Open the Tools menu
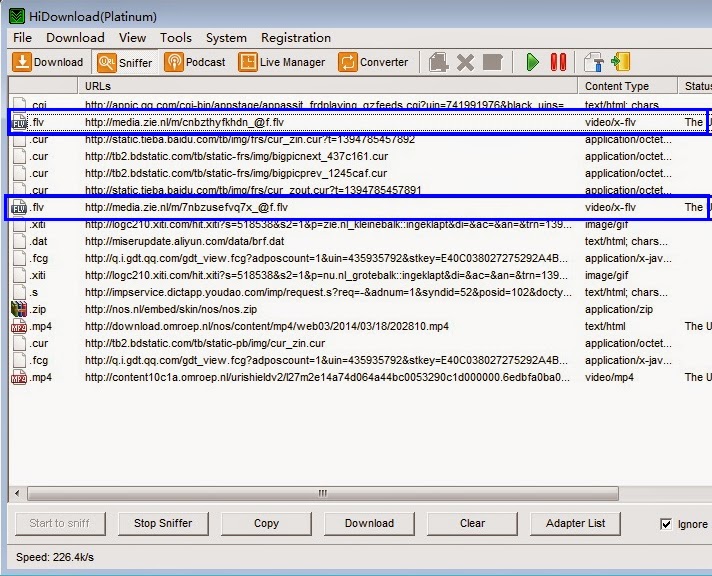The image size is (712, 576). pos(176,38)
